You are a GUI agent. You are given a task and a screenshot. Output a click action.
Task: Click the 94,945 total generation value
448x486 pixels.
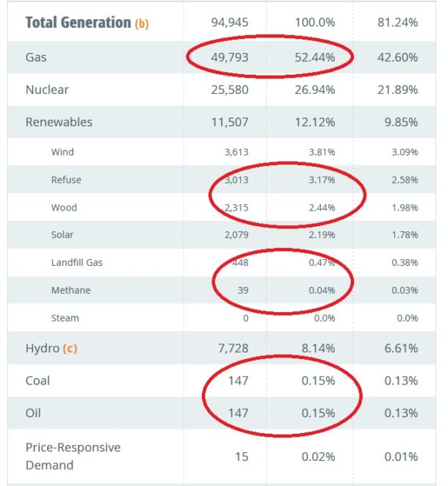tap(230, 23)
